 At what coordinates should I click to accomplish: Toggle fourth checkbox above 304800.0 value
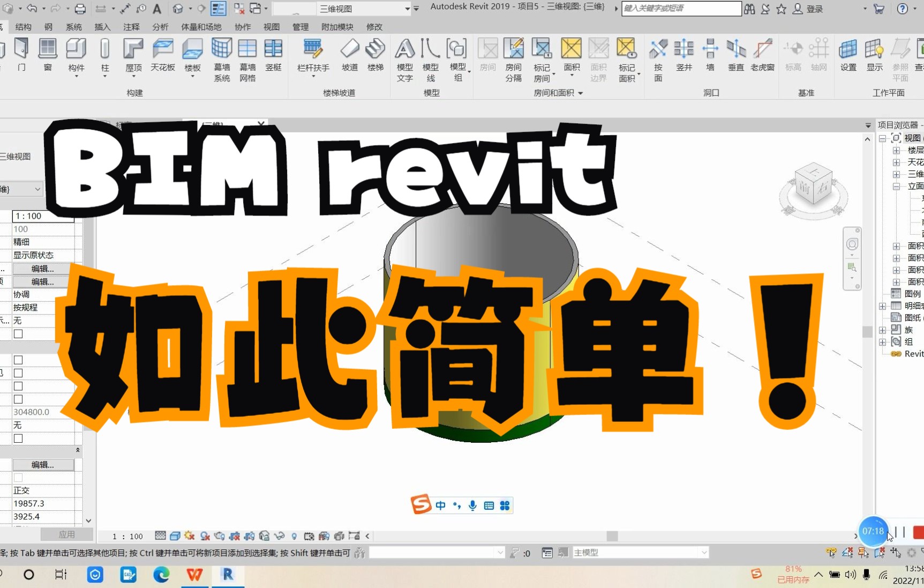pos(18,399)
